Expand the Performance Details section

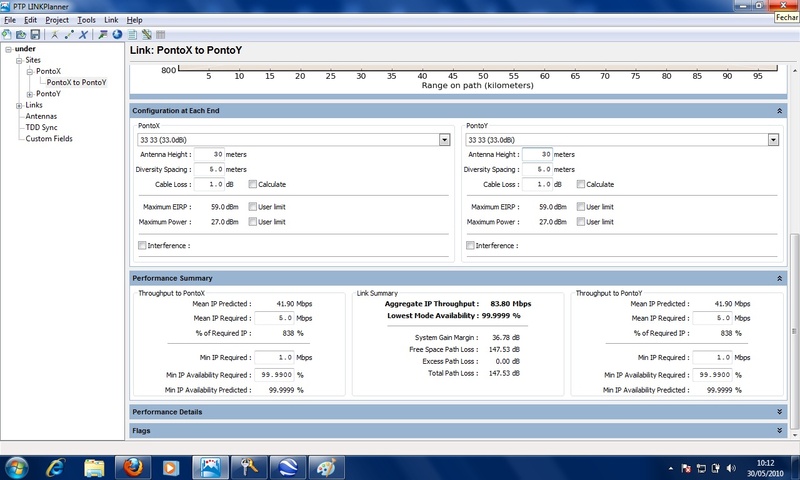coord(778,411)
